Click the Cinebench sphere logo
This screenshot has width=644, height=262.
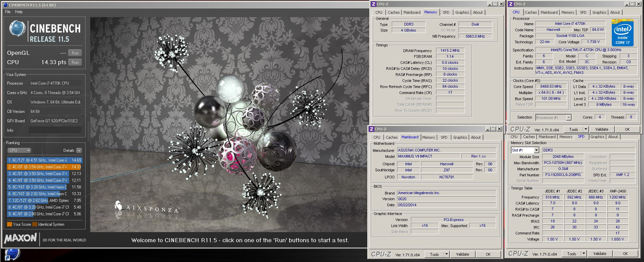coord(17,29)
